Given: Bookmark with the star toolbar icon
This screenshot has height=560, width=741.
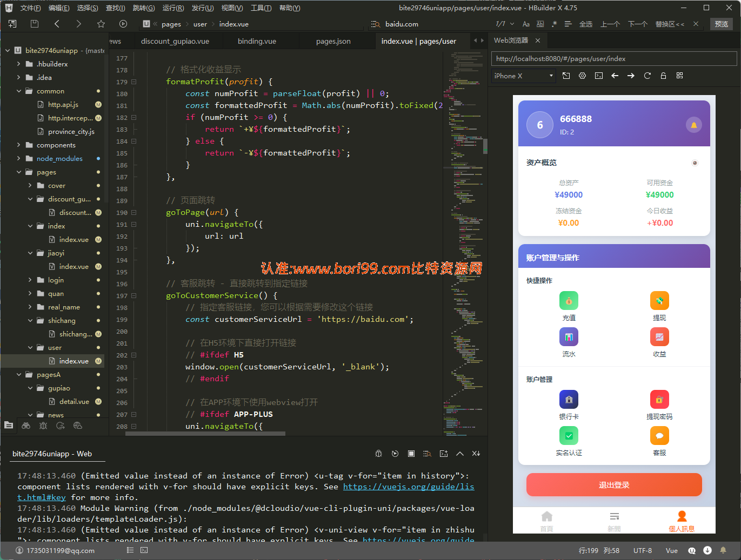Looking at the screenshot, I should pyautogui.click(x=101, y=24).
